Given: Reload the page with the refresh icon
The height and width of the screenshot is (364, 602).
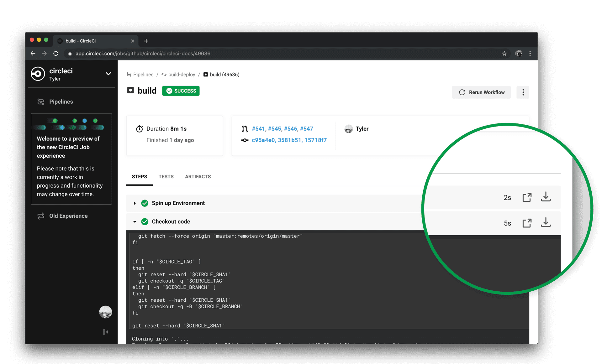Looking at the screenshot, I should 56,54.
